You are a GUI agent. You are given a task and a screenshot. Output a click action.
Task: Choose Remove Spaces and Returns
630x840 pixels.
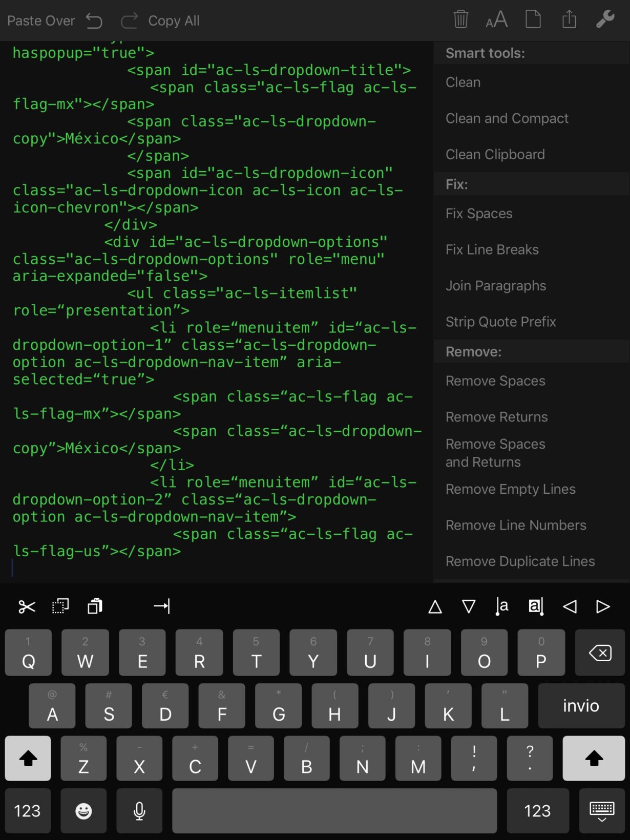pos(532,453)
